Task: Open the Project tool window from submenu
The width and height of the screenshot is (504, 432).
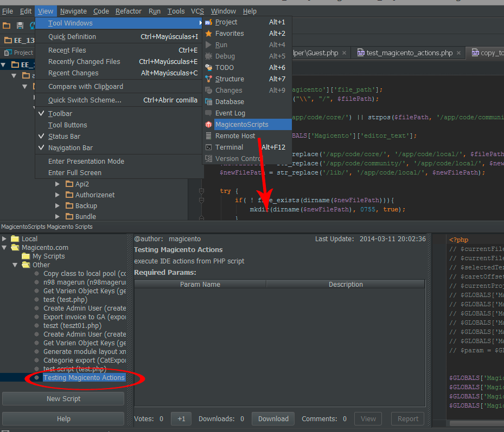Action: (247, 22)
